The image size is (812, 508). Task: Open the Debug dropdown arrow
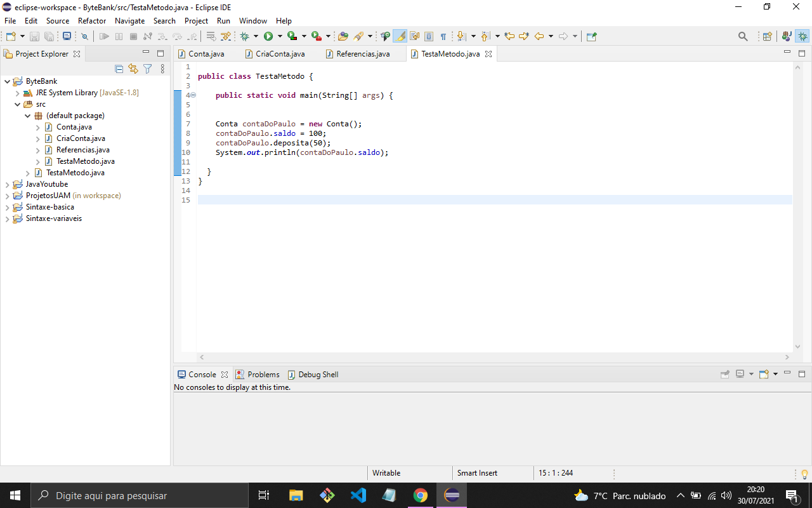256,37
